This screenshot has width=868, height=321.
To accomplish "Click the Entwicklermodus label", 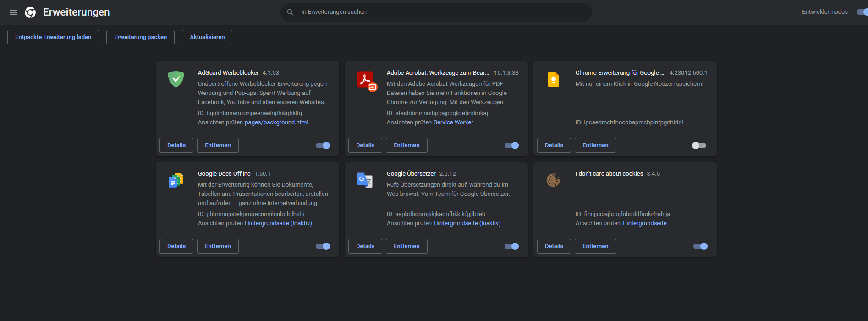I will [x=825, y=12].
